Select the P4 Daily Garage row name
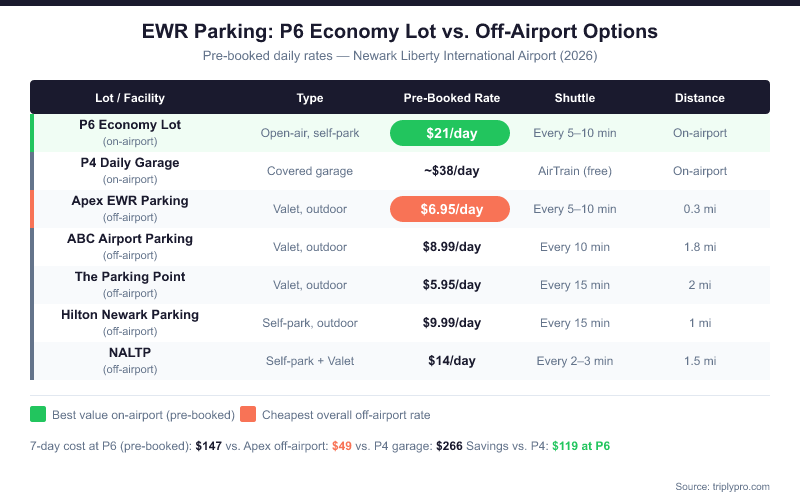 [130, 163]
